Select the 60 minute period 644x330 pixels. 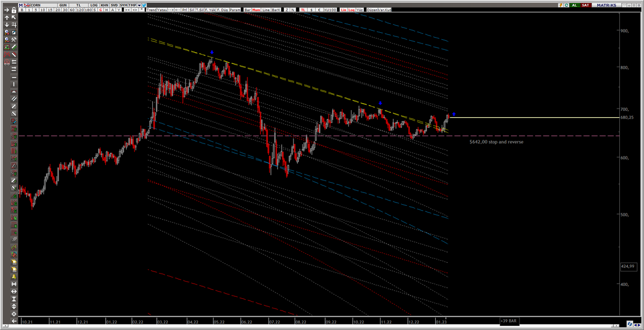point(72,10)
